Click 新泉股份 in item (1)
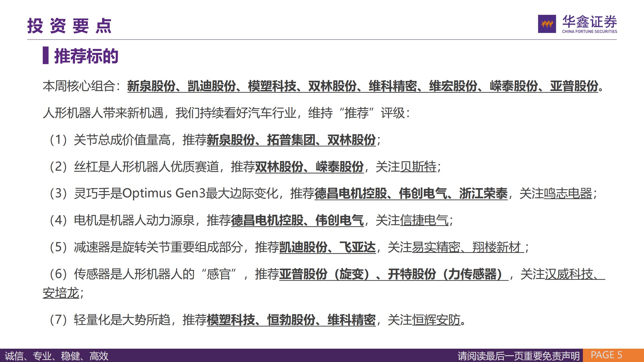 [x=231, y=140]
